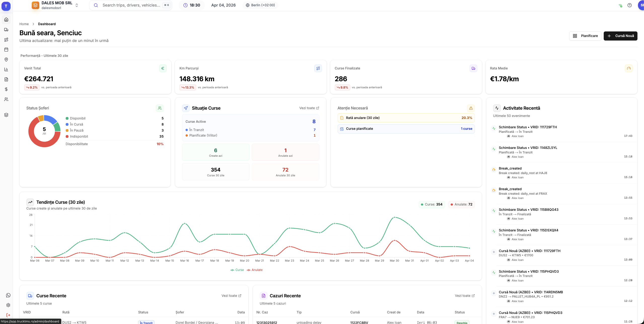Open the Home dashboard icon in sidebar
This screenshot has width=644, height=324.
tap(6, 19)
